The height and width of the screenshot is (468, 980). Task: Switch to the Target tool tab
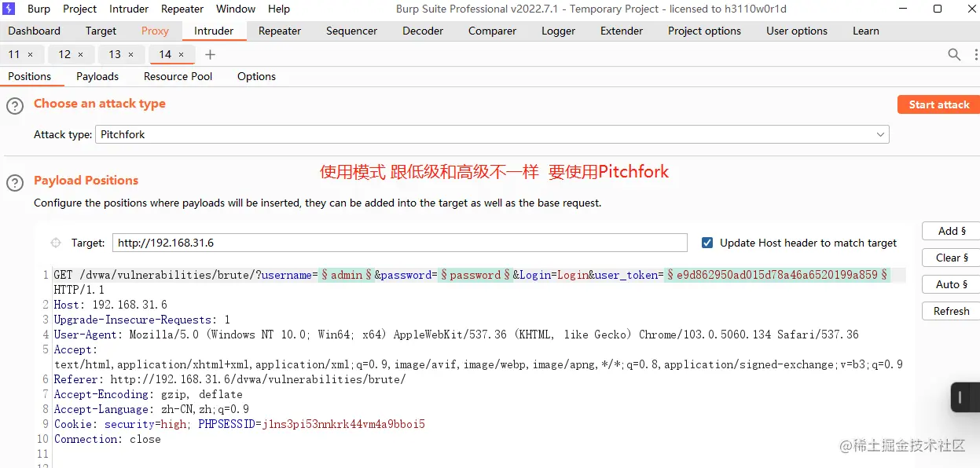(101, 31)
